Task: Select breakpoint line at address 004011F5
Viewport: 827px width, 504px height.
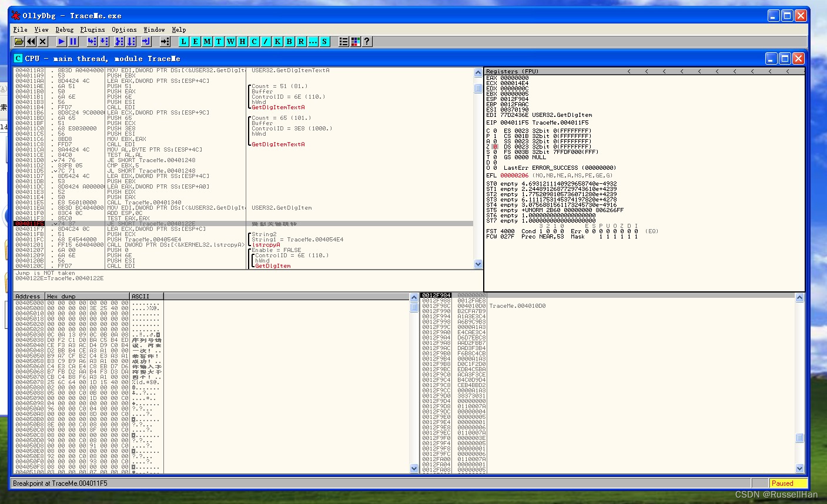Action: (243, 224)
